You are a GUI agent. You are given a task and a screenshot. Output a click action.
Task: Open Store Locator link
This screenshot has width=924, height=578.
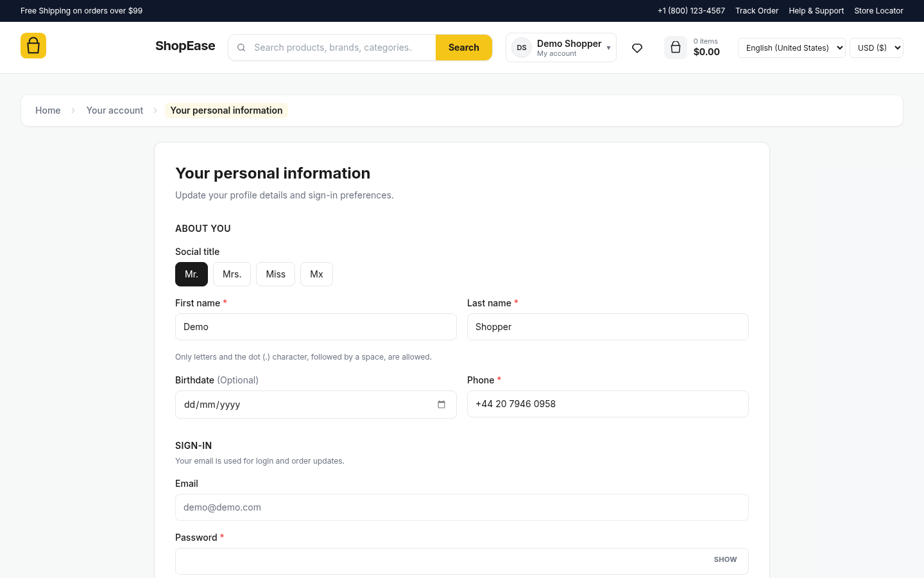tap(878, 11)
